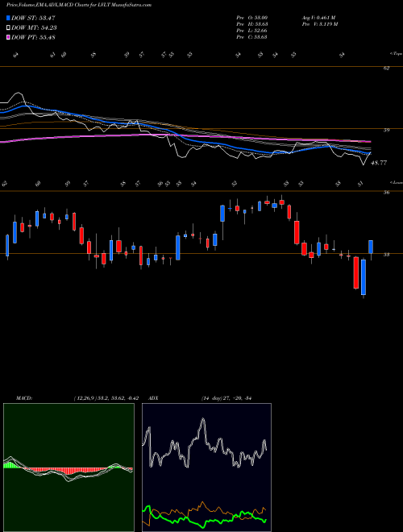Click the blue DOW ST legend swatch
The image size is (403, 532).
coord(8,18)
